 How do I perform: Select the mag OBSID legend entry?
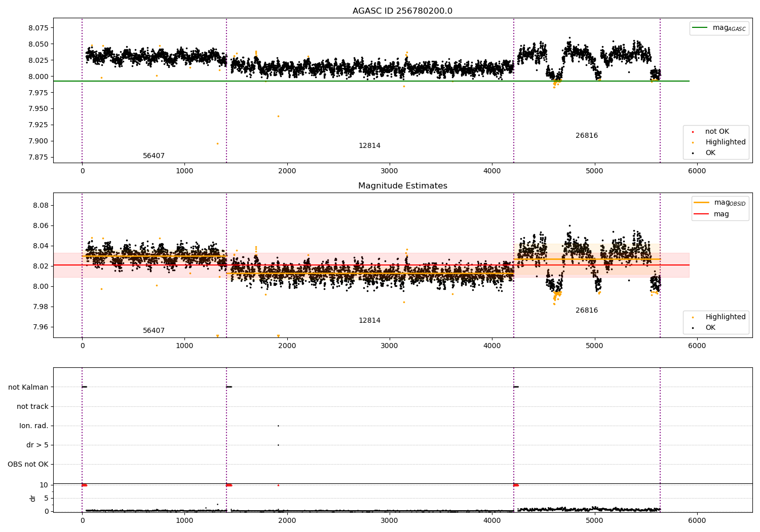pyautogui.click(x=720, y=203)
